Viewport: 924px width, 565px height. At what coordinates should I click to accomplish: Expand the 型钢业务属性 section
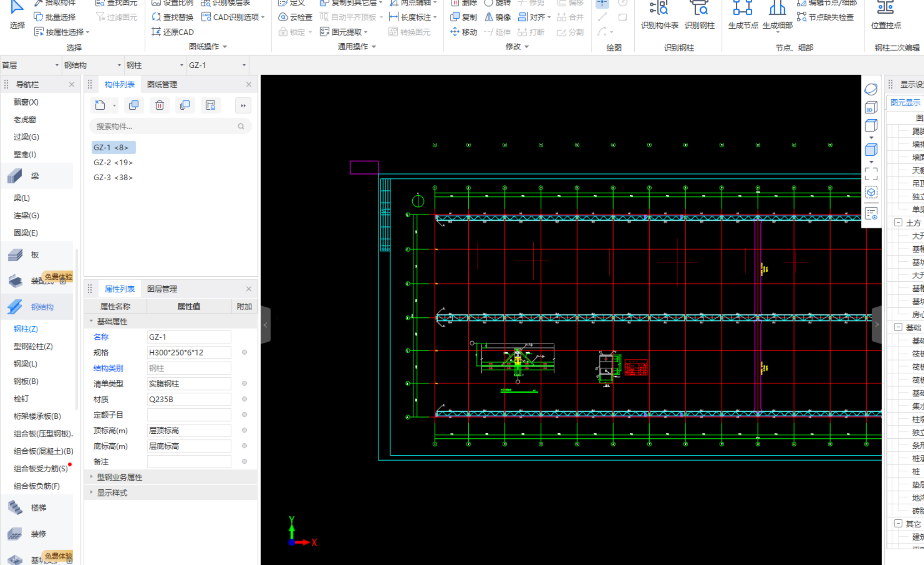click(91, 477)
